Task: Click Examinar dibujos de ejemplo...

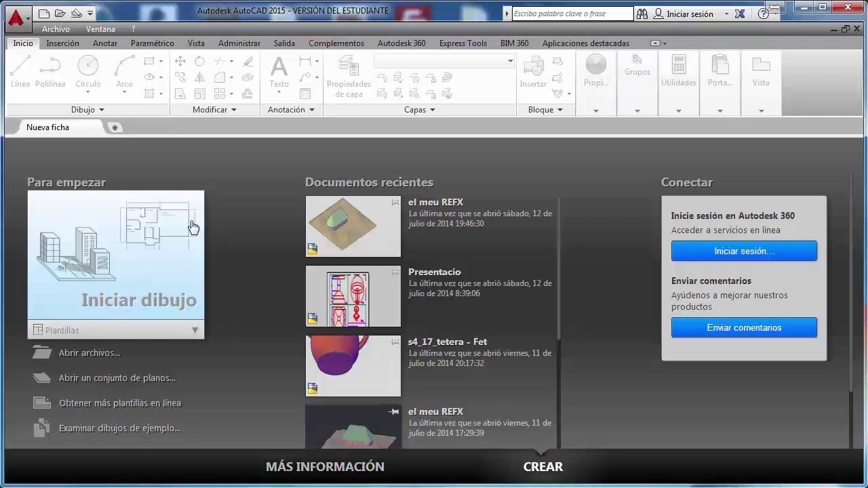Action: tap(120, 428)
